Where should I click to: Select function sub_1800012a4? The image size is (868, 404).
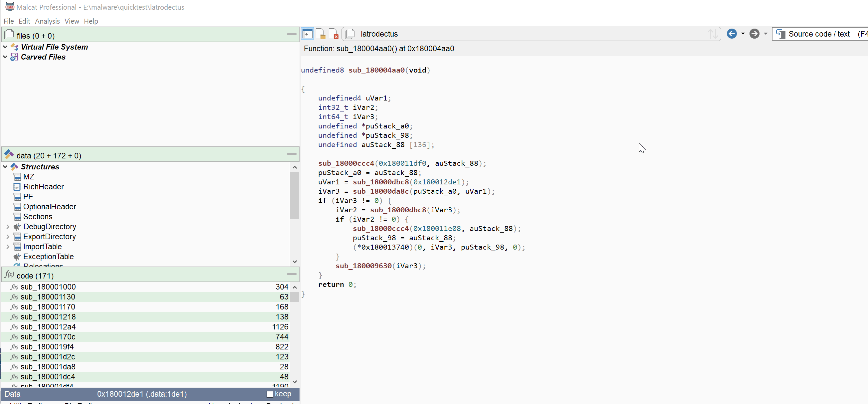point(145,327)
